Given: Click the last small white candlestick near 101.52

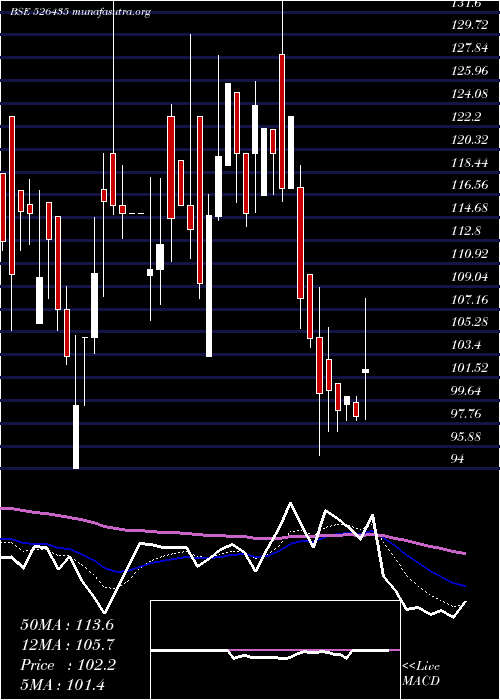Looking at the screenshot, I should [366, 371].
